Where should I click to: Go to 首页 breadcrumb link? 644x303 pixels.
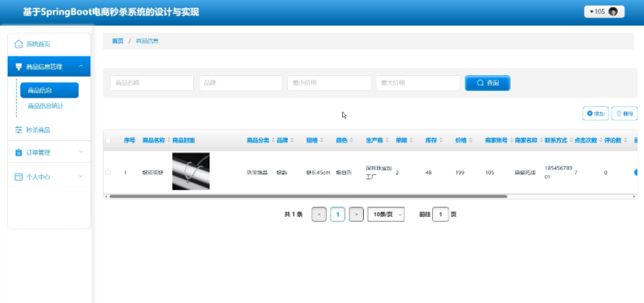pyautogui.click(x=117, y=41)
